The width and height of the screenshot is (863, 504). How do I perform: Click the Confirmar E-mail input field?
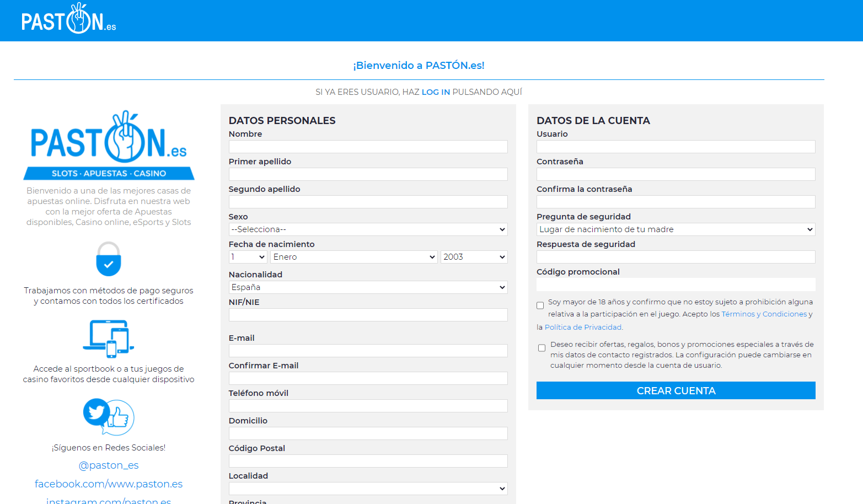tap(368, 378)
